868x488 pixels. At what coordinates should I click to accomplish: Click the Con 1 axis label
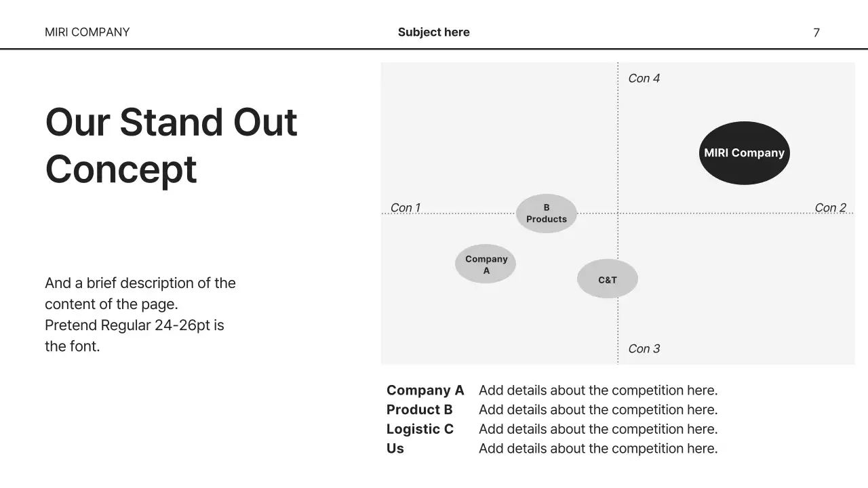point(406,207)
